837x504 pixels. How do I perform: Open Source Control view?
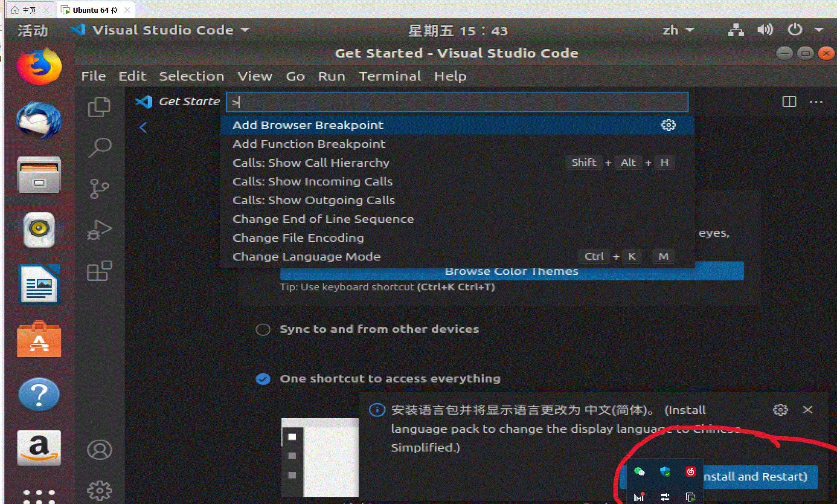[x=99, y=188]
